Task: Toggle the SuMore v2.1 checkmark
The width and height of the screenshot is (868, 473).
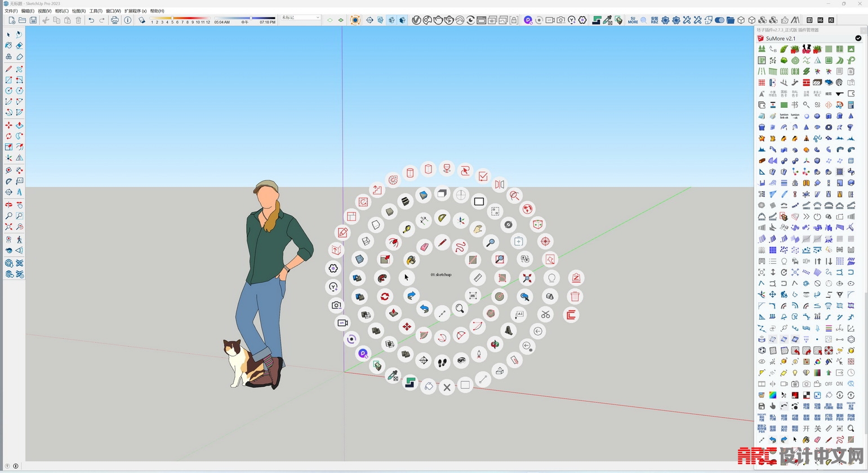Action: (x=858, y=38)
